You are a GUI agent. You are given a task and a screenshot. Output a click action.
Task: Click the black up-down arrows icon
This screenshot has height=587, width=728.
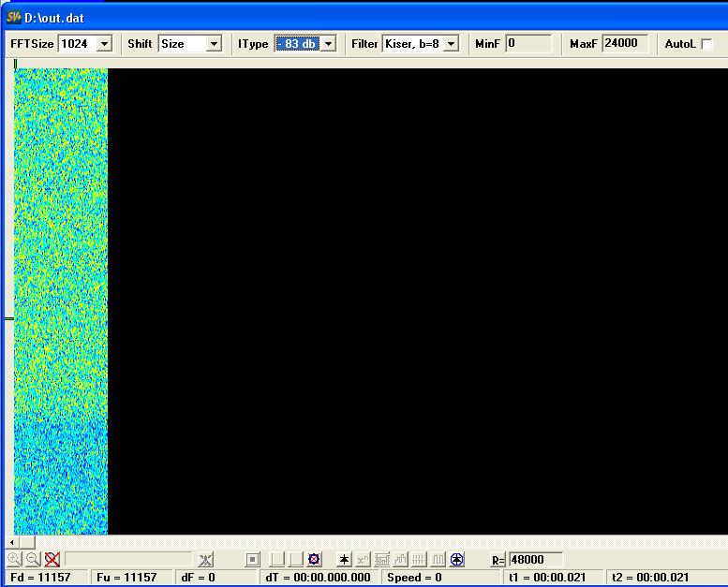click(344, 560)
